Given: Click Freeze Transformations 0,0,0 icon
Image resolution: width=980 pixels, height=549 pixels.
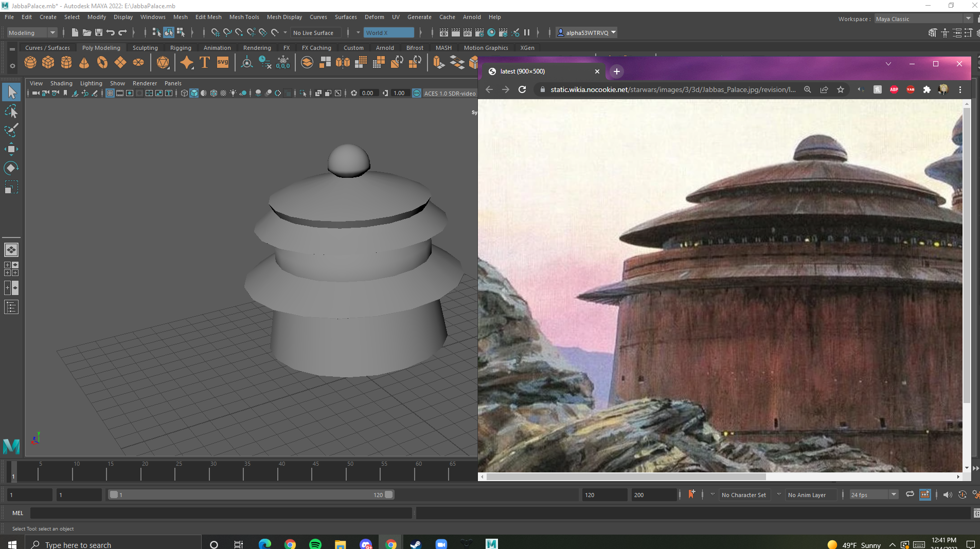Looking at the screenshot, I should (283, 63).
